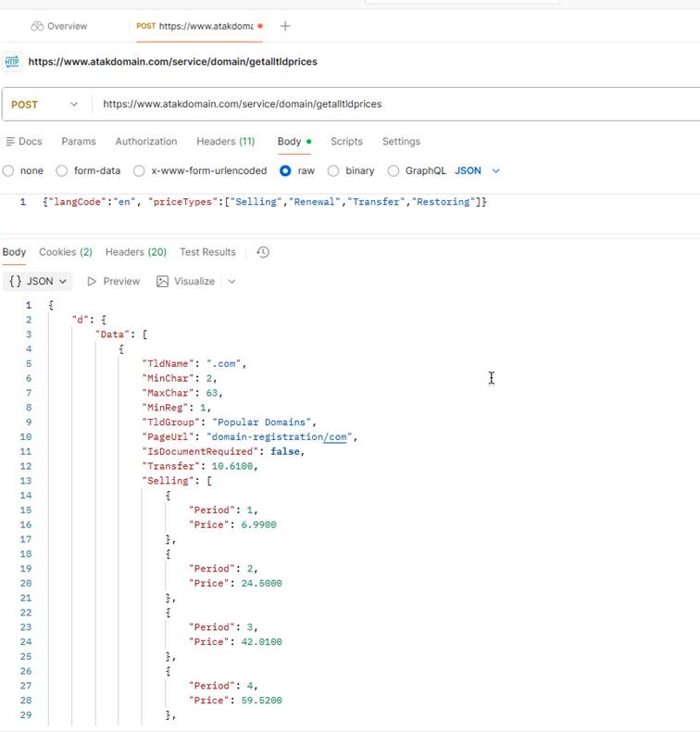Screen dimensions: 700x732
Task: Click the response history clock icon
Action: click(x=263, y=252)
